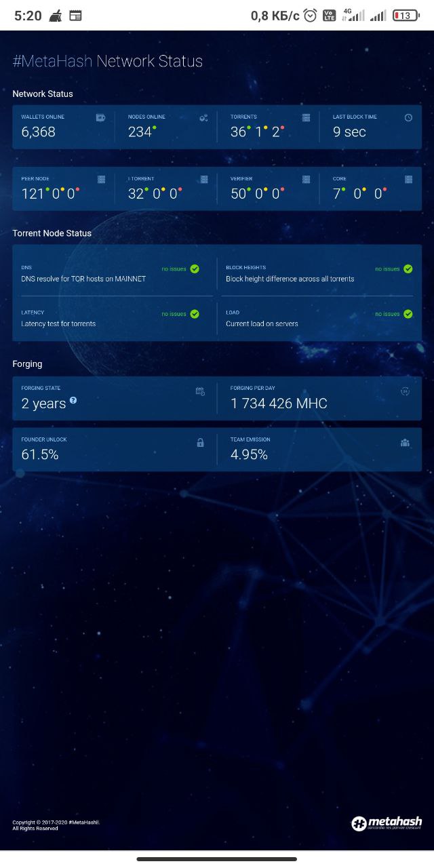Click the Copyright 2017-2020 #MetaHash text
The image size is (434, 868).
click(x=56, y=823)
